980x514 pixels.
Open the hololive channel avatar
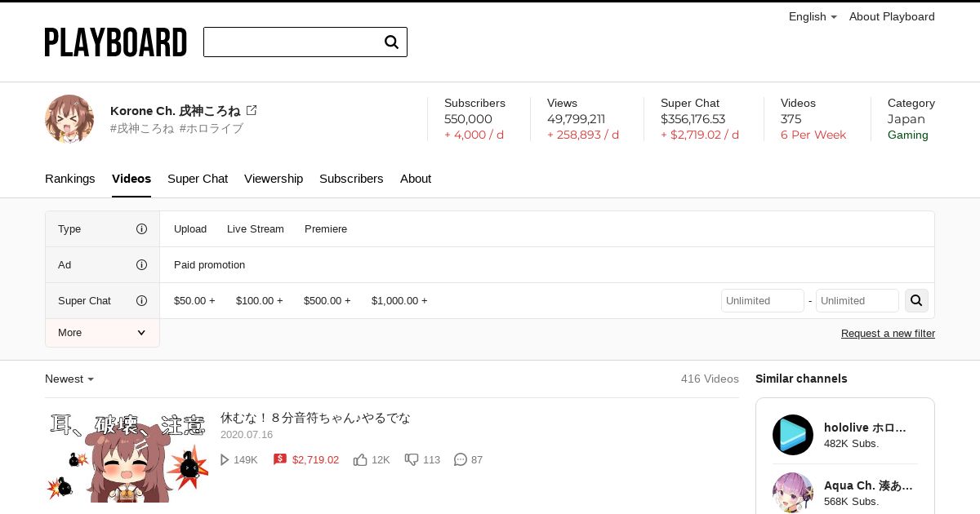point(793,435)
